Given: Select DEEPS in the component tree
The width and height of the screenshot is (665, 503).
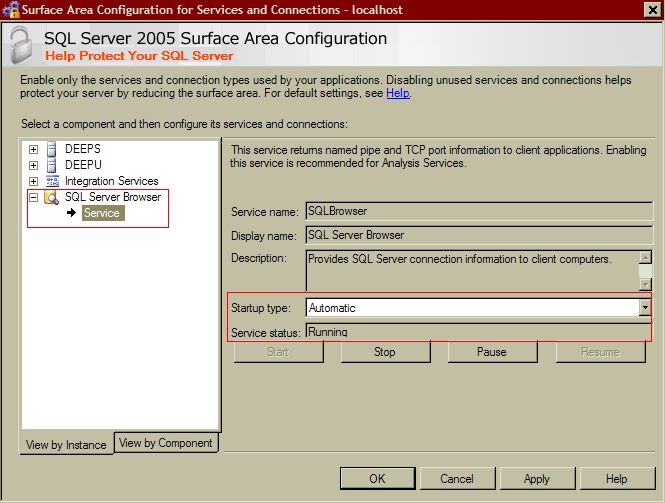Looking at the screenshot, I should 83,149.
